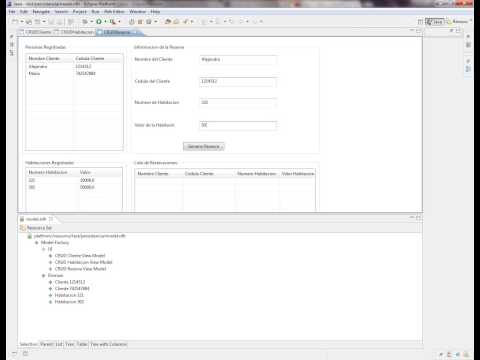Select the Resource Set icon in model editor
The width and height of the screenshot is (480, 360).
pyautogui.click(x=23, y=228)
